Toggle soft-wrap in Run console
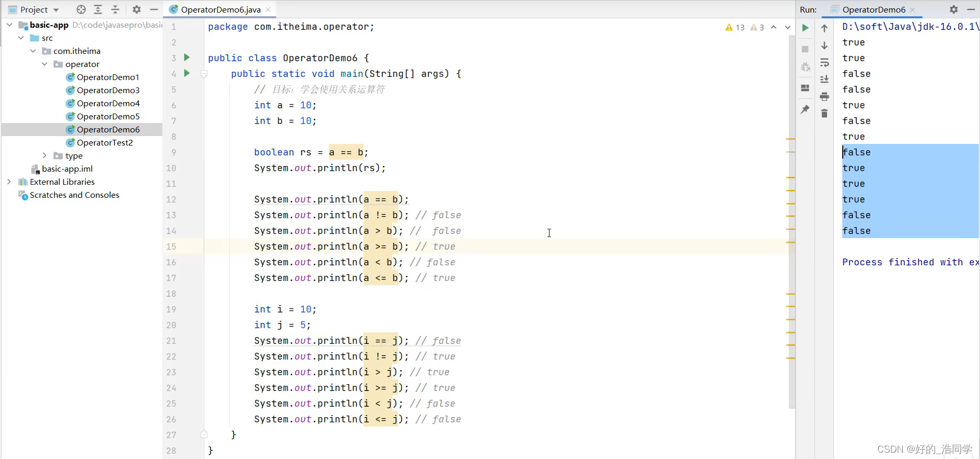980x459 pixels. [824, 63]
